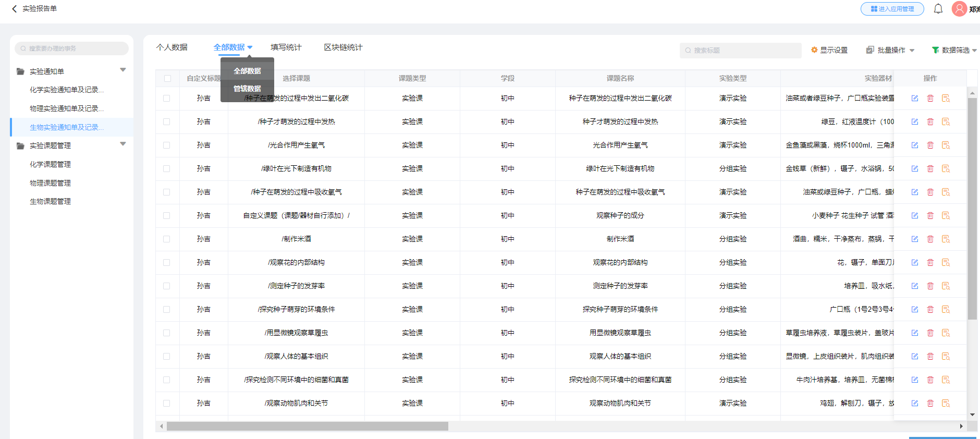The image size is (980, 439).
Task: Delete the 测定种子的发芽率 row
Action: click(930, 286)
